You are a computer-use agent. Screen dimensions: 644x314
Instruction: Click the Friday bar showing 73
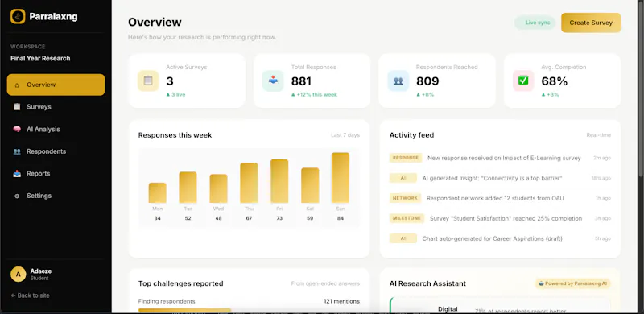point(279,181)
